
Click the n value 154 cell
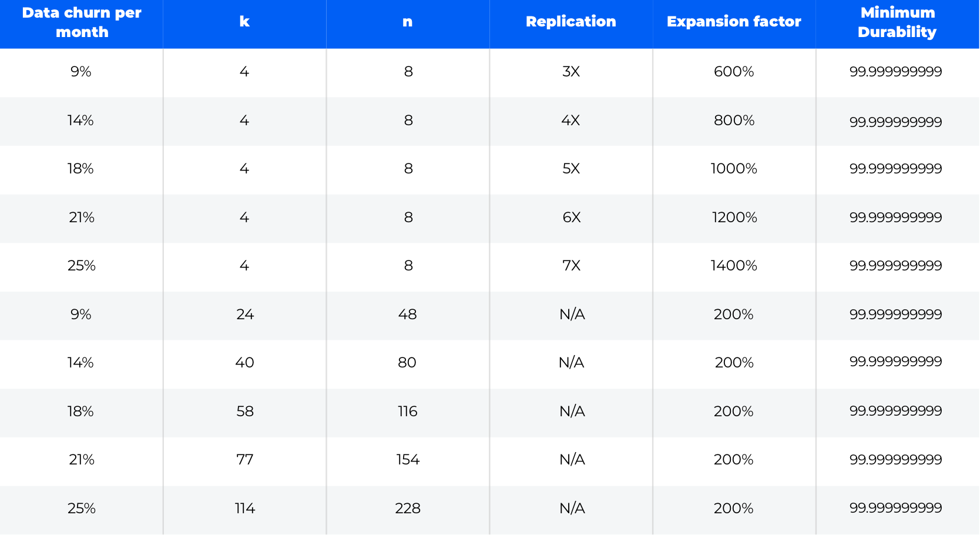click(408, 460)
